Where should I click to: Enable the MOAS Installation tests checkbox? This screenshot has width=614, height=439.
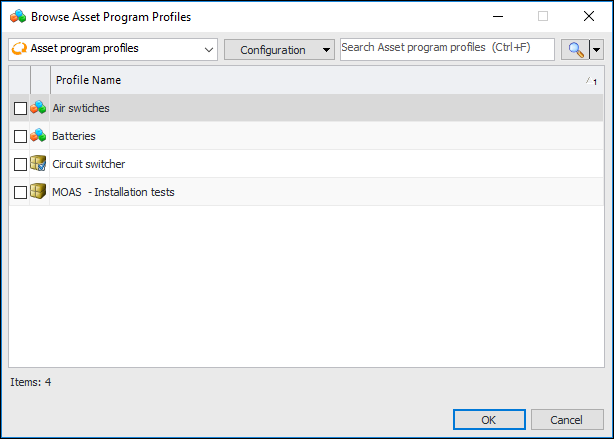point(21,192)
